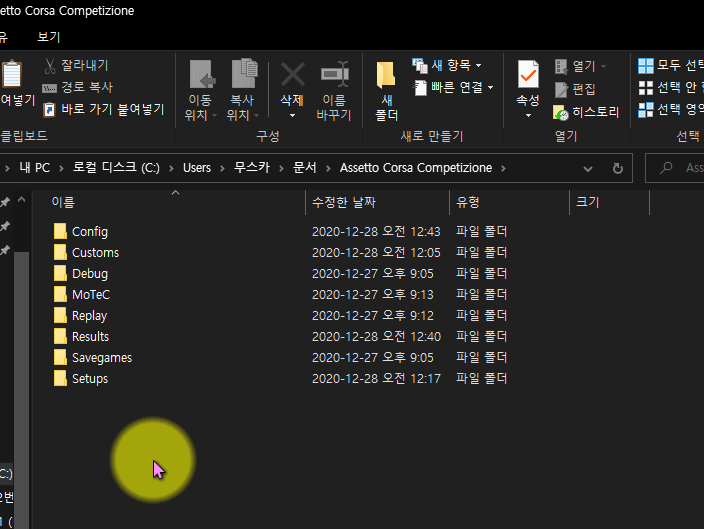The width and height of the screenshot is (704, 529).
Task: Open the address bar history dropdown
Action: coord(588,169)
